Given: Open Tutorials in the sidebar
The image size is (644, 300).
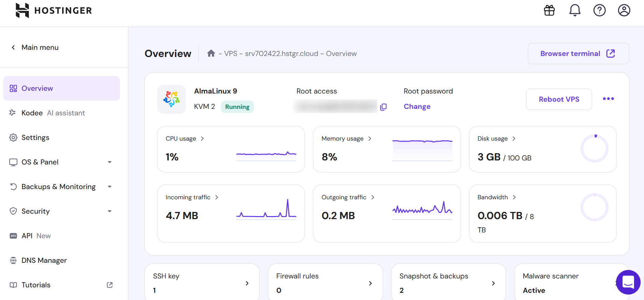Looking at the screenshot, I should (61, 285).
